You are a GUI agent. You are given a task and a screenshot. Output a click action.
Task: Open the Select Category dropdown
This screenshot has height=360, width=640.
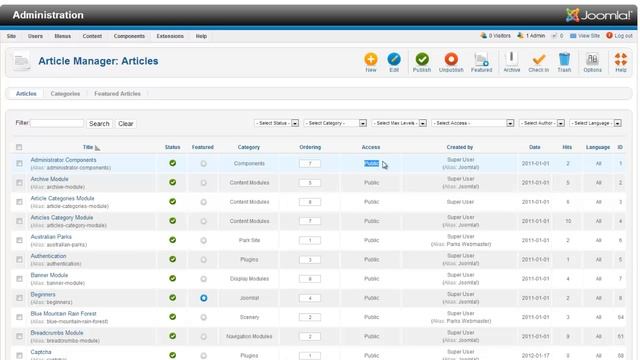pos(335,123)
